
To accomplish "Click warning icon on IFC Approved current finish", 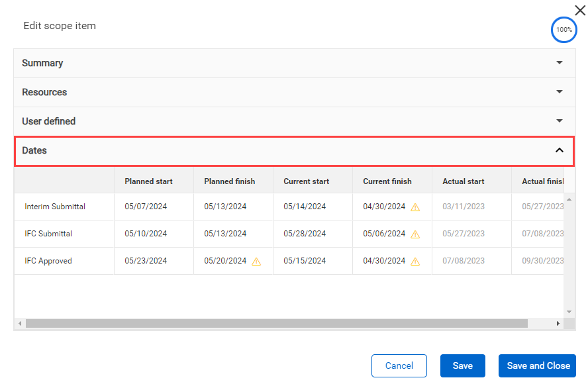I will pos(415,262).
